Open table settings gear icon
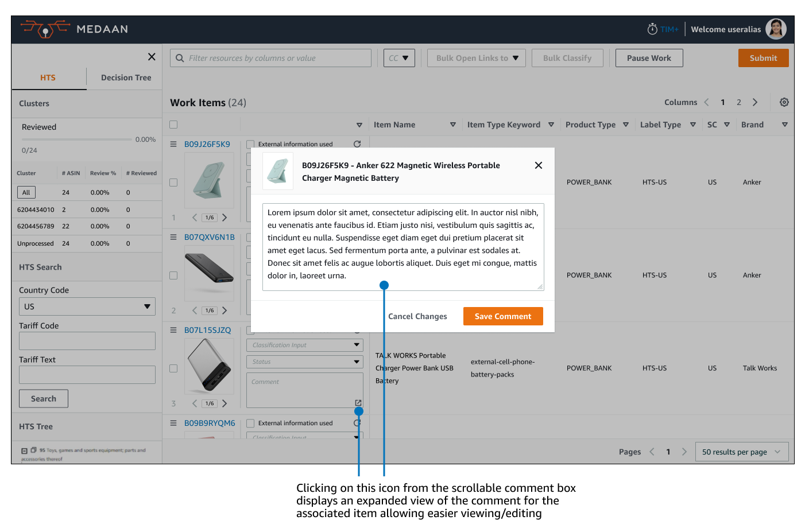This screenshot has width=805, height=532. click(784, 102)
